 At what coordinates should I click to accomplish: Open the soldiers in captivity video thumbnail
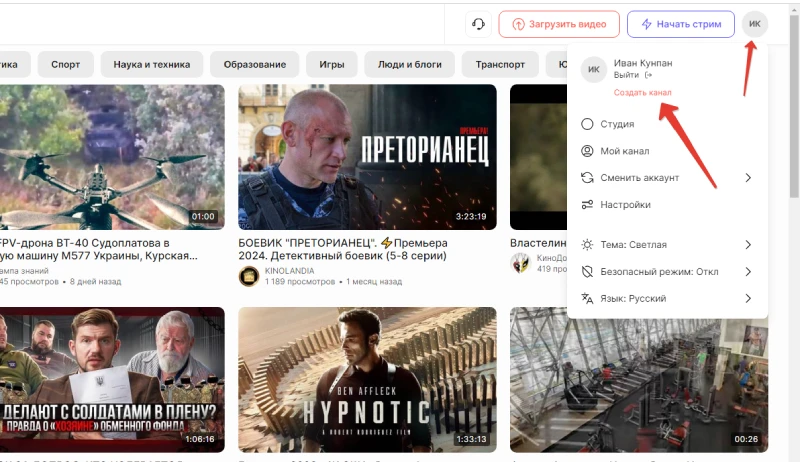112,380
